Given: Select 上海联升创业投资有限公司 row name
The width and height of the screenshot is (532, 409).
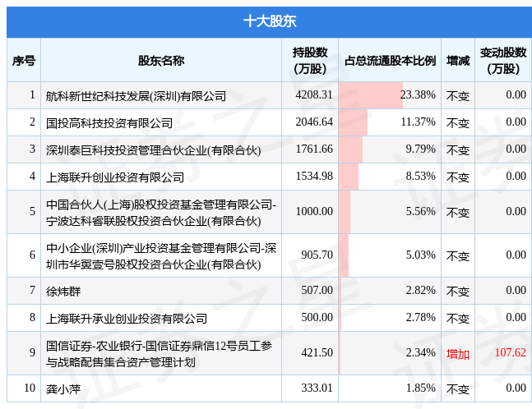Looking at the screenshot, I should 115,177.
